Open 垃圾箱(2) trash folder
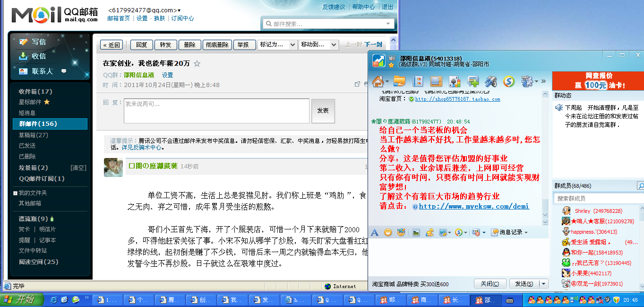This screenshot has width=644, height=307. [x=33, y=167]
